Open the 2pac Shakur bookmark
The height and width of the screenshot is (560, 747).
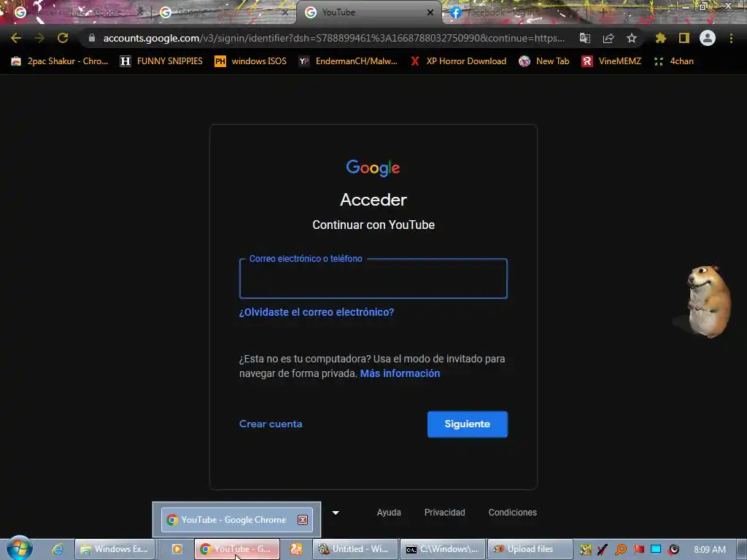[60, 61]
